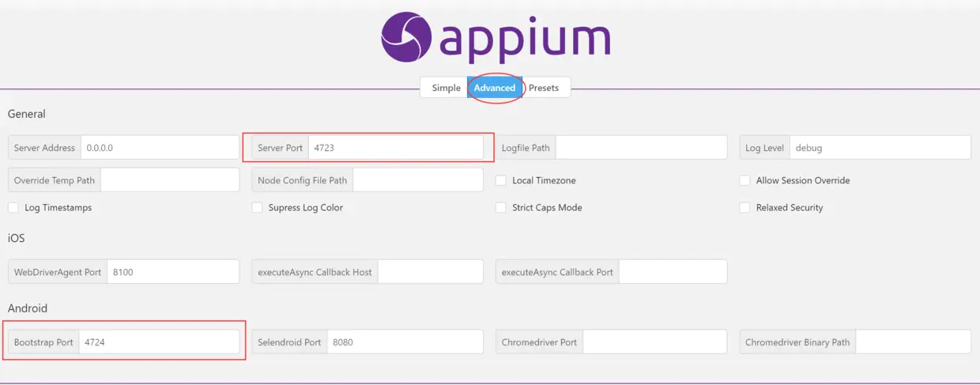980x385 pixels.
Task: Click the Server Port field showing 4723
Action: 395,148
